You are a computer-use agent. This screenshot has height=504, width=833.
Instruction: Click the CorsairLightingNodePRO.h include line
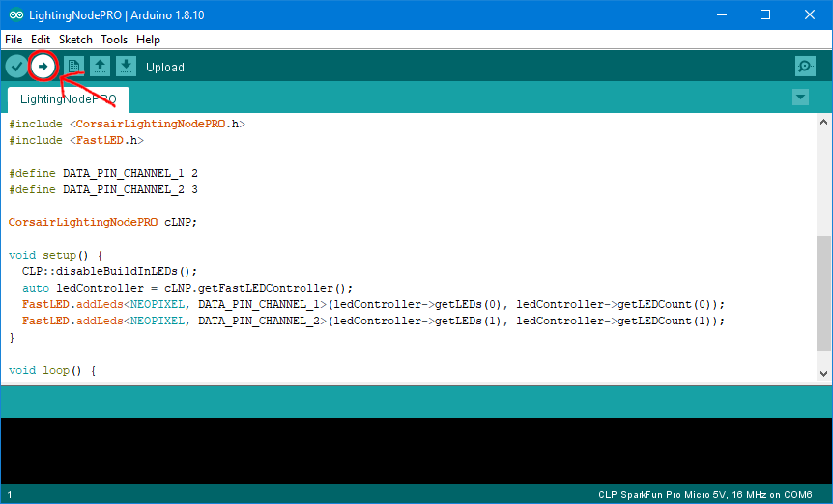pyautogui.click(x=127, y=124)
